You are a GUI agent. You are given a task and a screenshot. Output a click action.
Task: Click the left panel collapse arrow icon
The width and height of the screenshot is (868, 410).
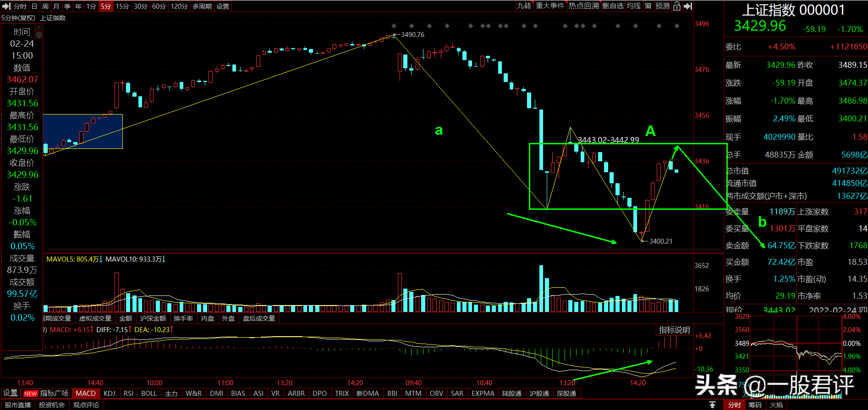pos(6,6)
